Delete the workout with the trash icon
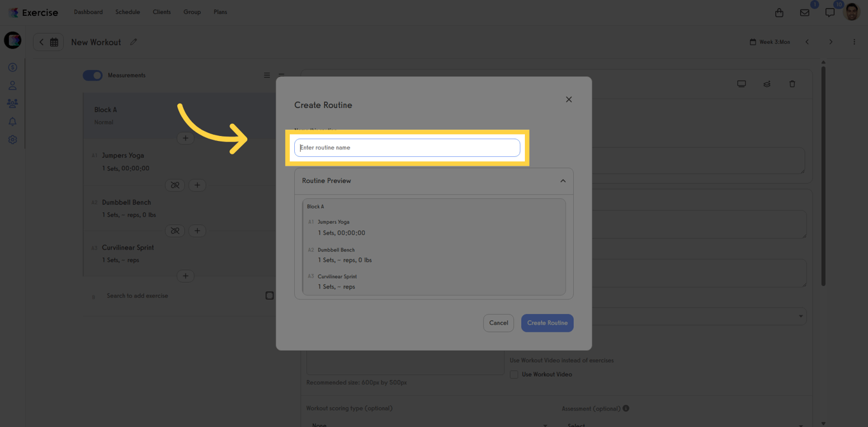868x427 pixels. [x=792, y=83]
